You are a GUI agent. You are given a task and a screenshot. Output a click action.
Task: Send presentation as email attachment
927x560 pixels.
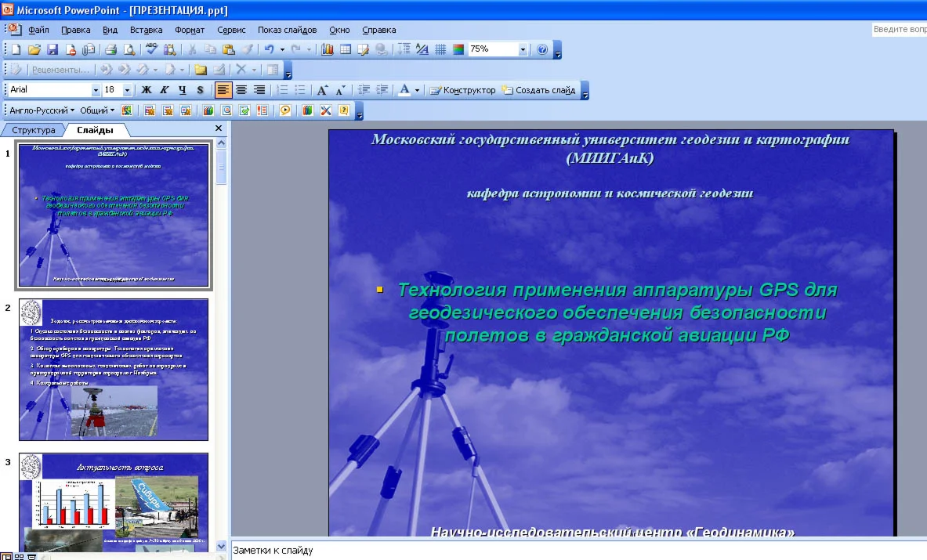(x=88, y=49)
